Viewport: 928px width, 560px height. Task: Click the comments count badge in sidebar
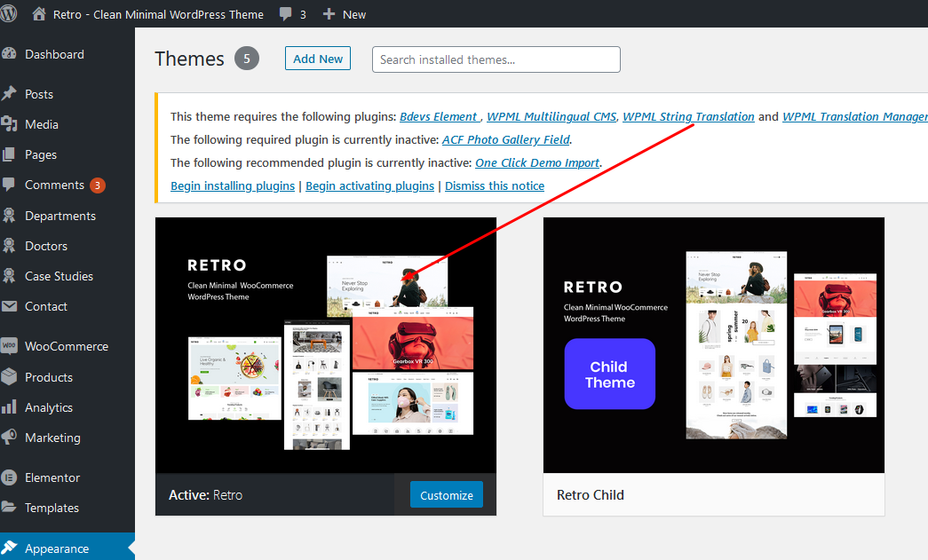click(98, 185)
